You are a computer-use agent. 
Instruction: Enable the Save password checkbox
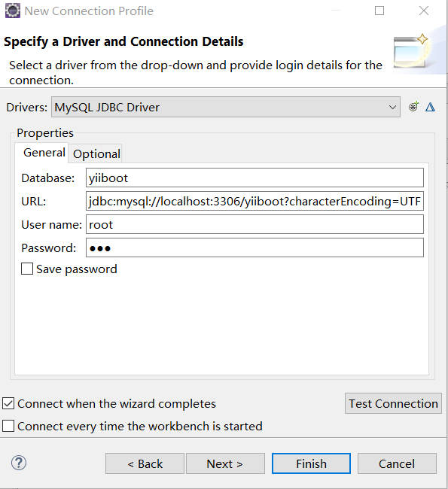point(27,269)
